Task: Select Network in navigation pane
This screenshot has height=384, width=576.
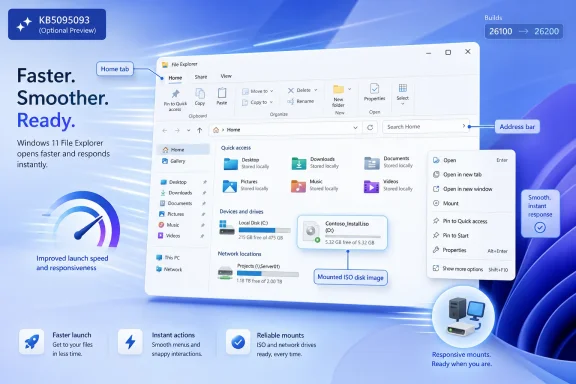Action: click(x=169, y=269)
